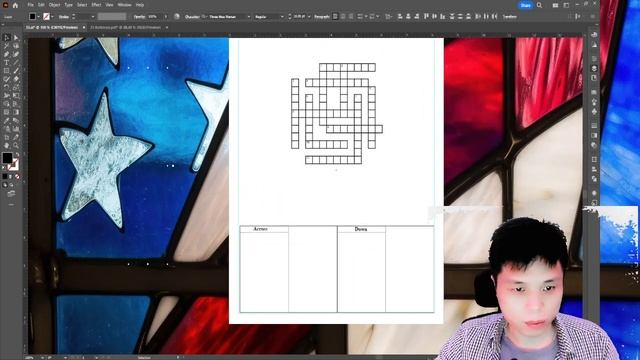This screenshot has height=360, width=640.
Task: Toggle paragraph align right
Action: 351,17
